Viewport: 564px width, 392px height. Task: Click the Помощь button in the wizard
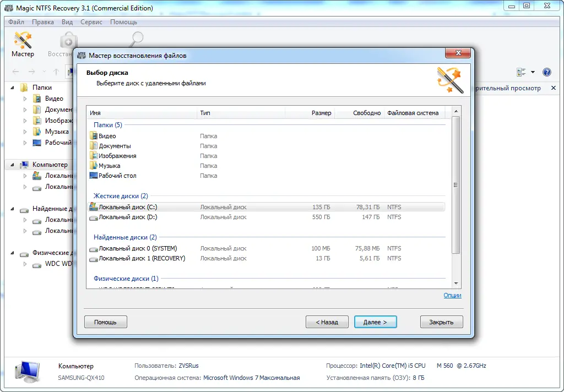tap(105, 322)
